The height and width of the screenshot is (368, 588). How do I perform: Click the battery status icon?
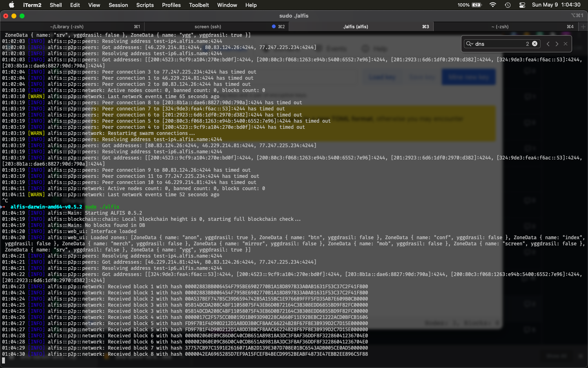[x=477, y=5]
